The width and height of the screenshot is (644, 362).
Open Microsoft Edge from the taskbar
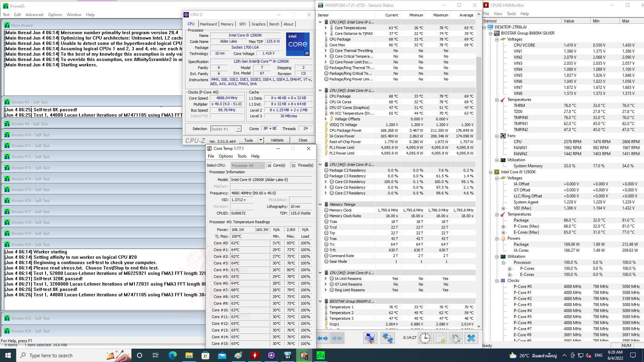(x=173, y=355)
